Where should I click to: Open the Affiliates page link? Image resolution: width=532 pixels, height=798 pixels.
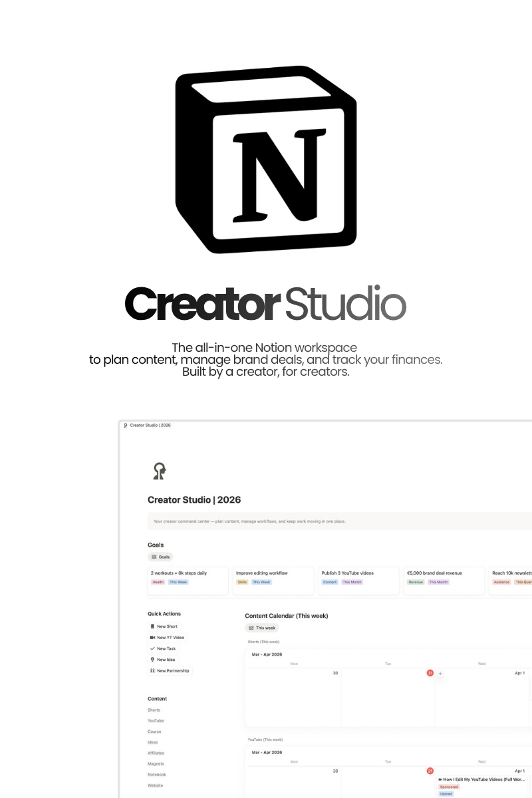tap(156, 753)
